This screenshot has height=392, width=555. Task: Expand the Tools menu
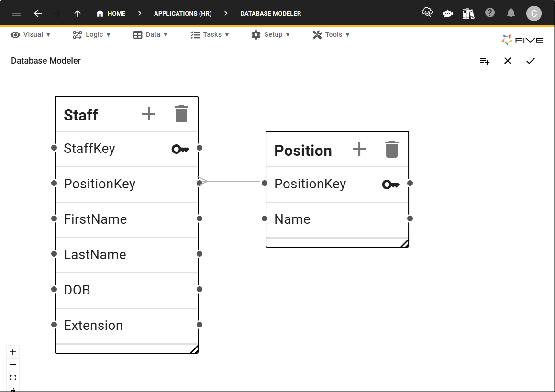[331, 35]
